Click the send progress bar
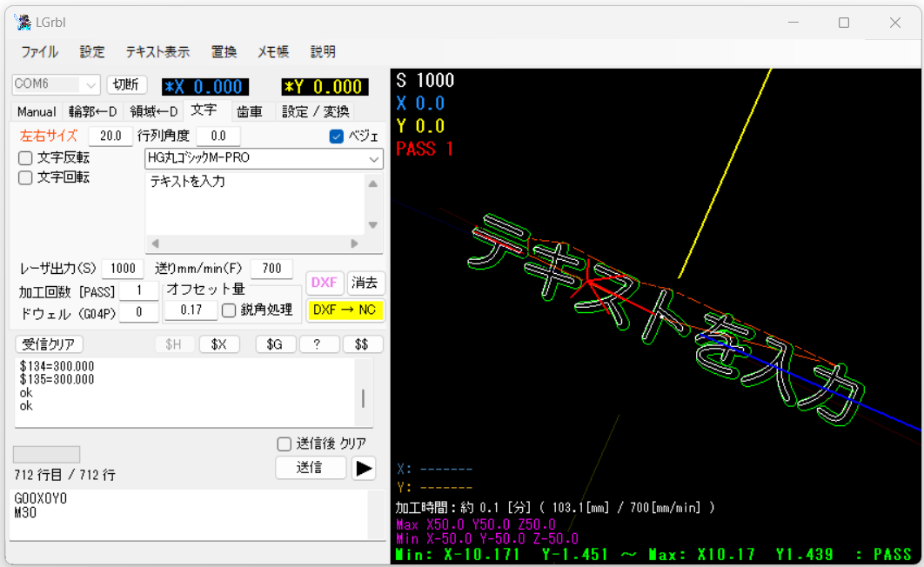Viewport: 924px width, 567px height. point(47,454)
